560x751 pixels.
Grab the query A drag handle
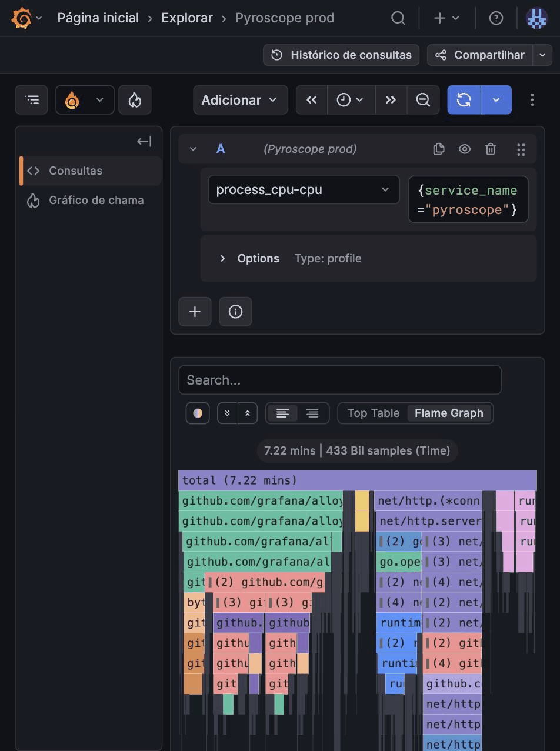pos(521,149)
